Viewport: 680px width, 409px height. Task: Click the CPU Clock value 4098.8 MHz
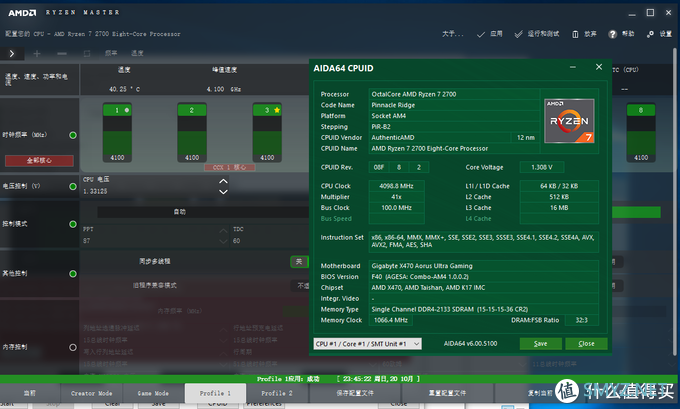[x=396, y=186]
